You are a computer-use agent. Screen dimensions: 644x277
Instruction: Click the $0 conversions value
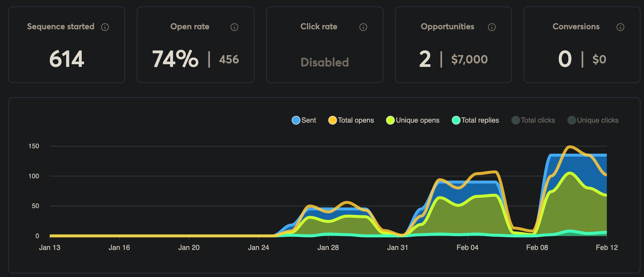[599, 60]
